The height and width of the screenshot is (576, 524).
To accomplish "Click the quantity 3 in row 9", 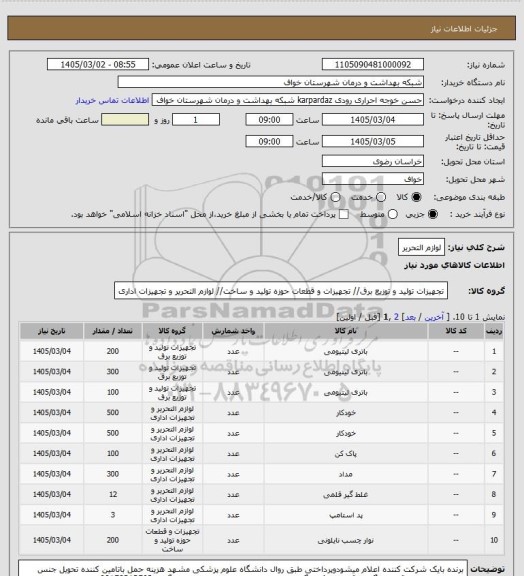I will 113,515.
